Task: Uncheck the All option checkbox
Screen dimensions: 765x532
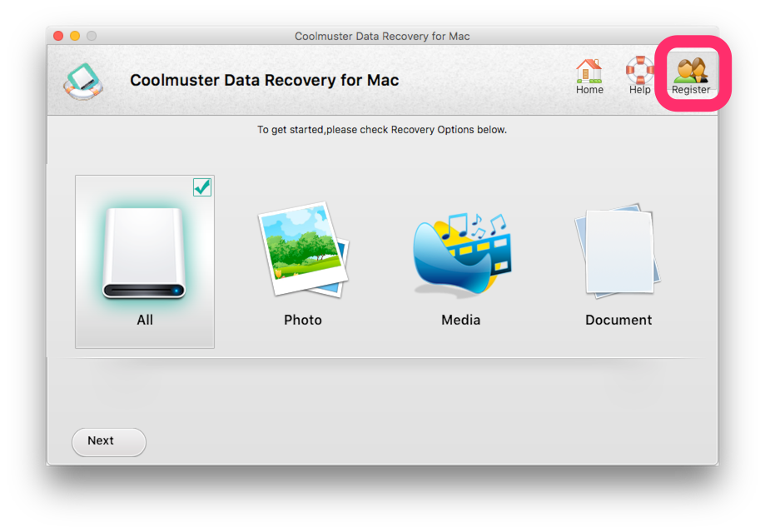Action: point(202,187)
